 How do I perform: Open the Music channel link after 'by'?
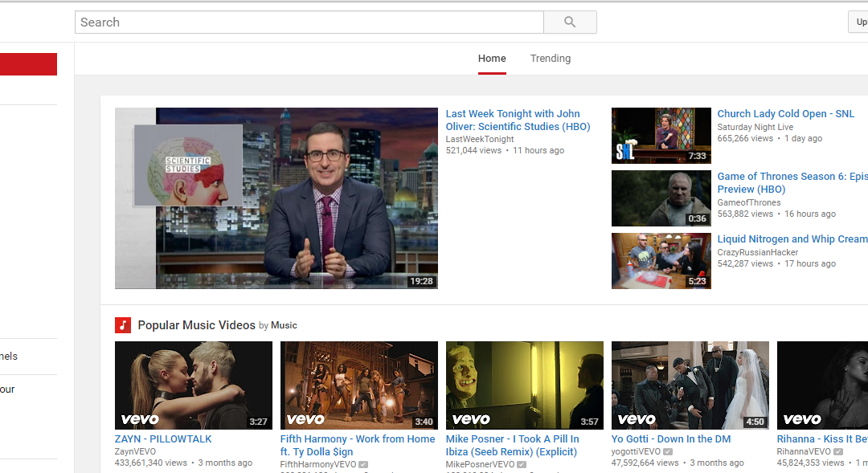click(284, 325)
